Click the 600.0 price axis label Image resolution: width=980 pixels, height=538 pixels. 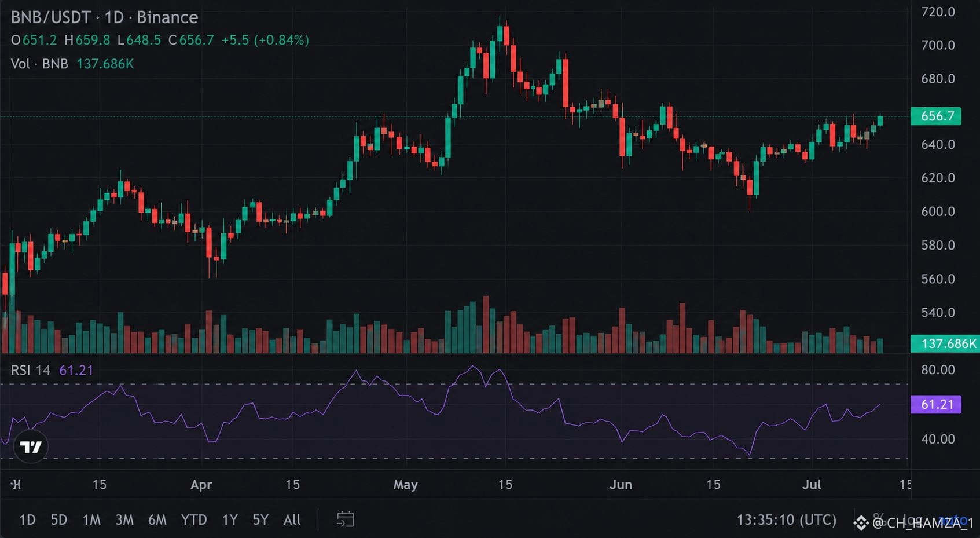pyautogui.click(x=938, y=212)
